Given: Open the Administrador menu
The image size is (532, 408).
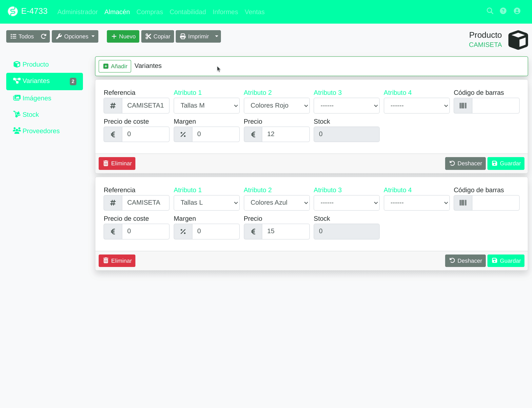Looking at the screenshot, I should coord(77,12).
